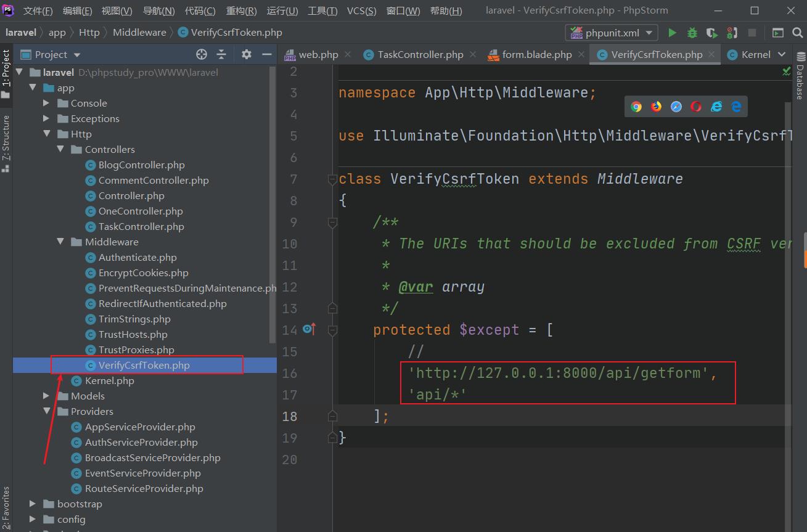
Task: Expand the Console folder
Action: coord(46,103)
